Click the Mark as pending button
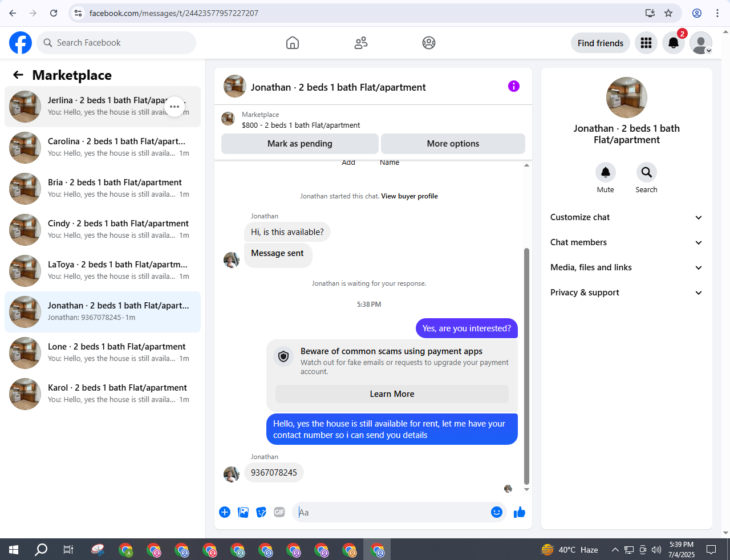Image resolution: width=730 pixels, height=560 pixels. [x=300, y=144]
